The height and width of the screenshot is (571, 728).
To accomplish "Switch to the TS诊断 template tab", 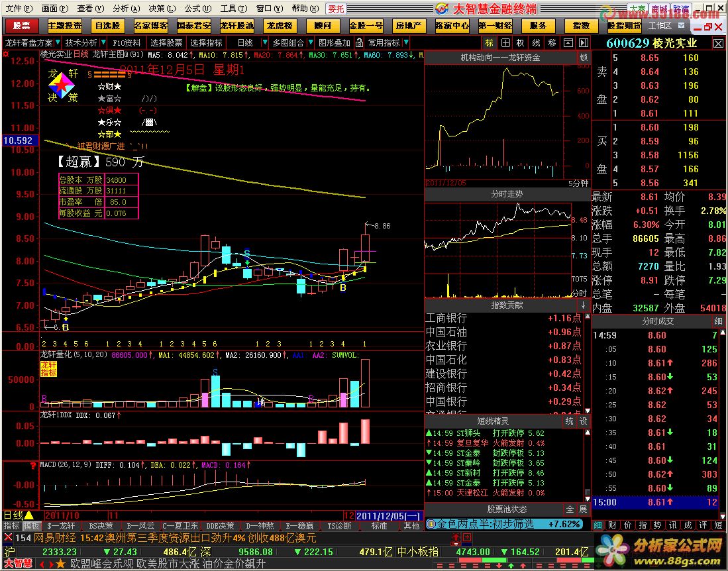I will coord(339,525).
